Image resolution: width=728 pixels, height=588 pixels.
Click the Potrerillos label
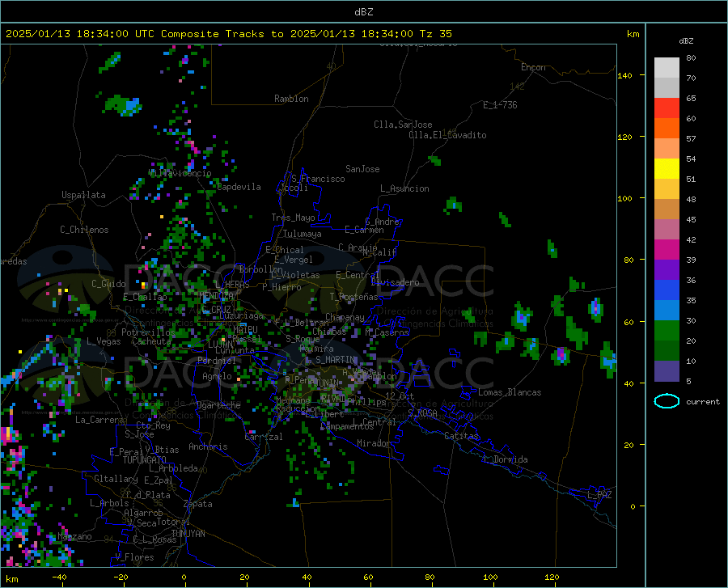coord(148,332)
